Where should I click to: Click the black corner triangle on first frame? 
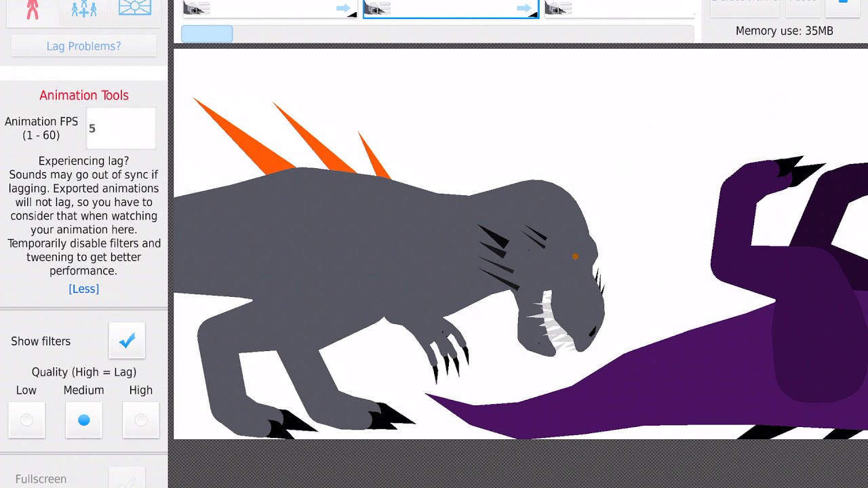point(353,14)
